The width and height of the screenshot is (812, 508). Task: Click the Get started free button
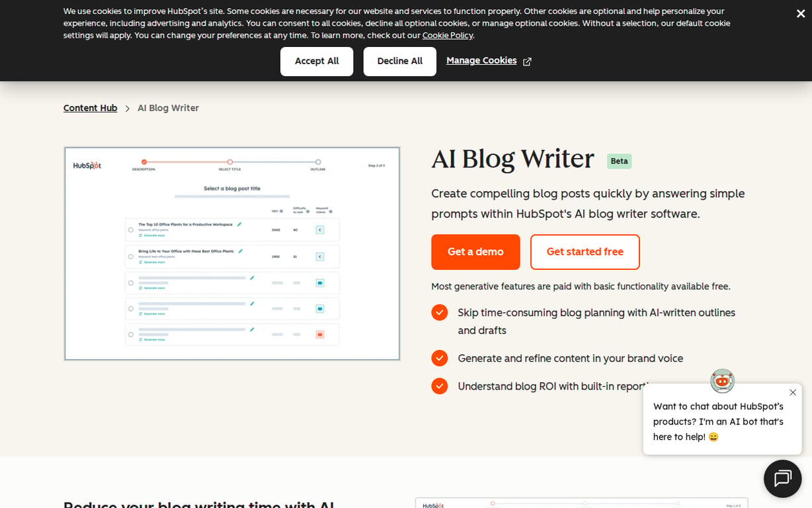coord(585,252)
